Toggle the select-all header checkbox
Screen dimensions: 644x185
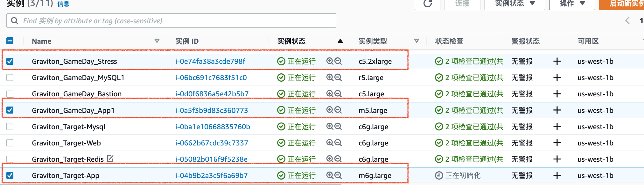[10, 41]
